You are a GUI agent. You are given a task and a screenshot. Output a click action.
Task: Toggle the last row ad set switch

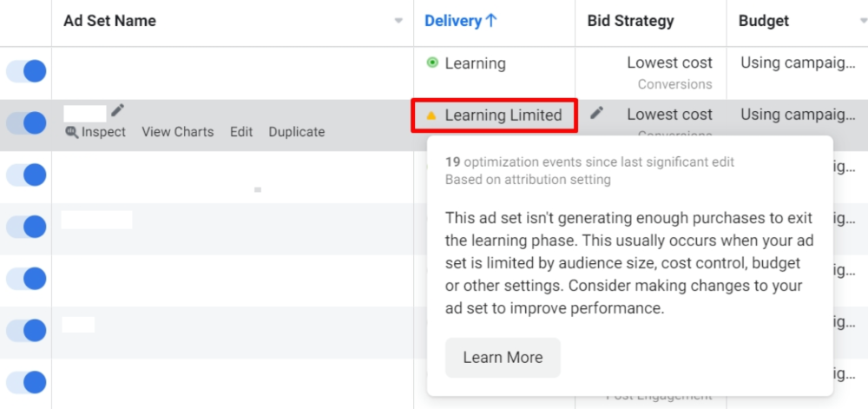click(26, 382)
